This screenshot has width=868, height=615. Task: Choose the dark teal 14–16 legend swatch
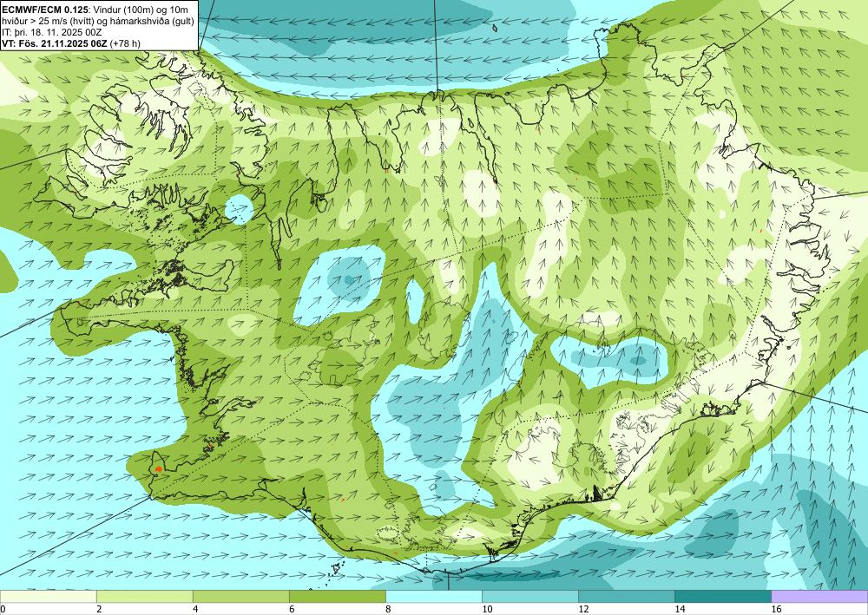(723, 596)
